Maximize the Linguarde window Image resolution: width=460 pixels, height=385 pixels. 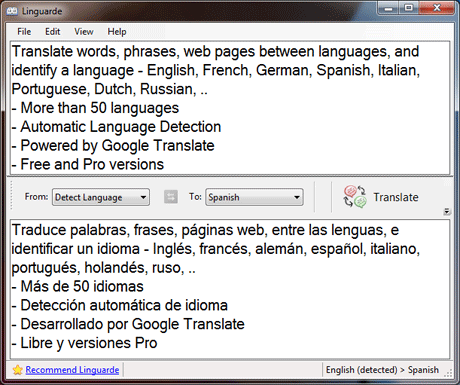408,8
